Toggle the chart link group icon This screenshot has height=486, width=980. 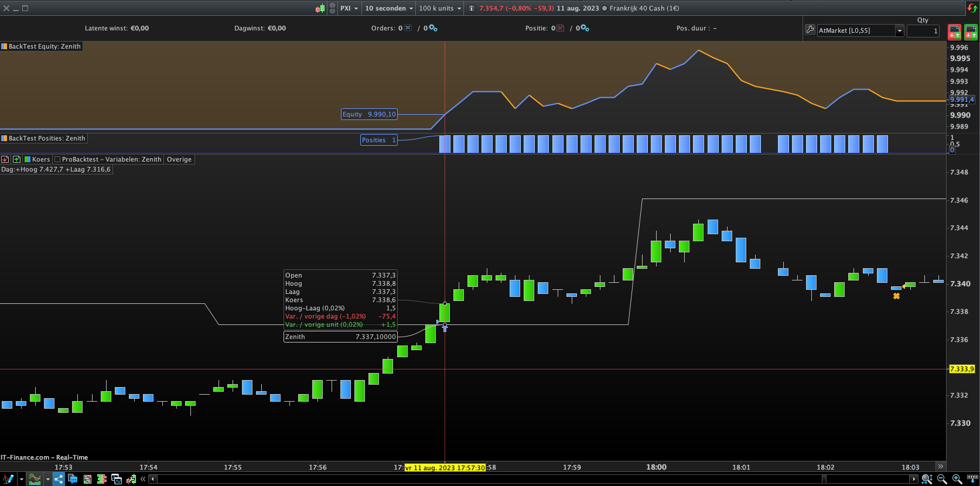click(x=332, y=8)
